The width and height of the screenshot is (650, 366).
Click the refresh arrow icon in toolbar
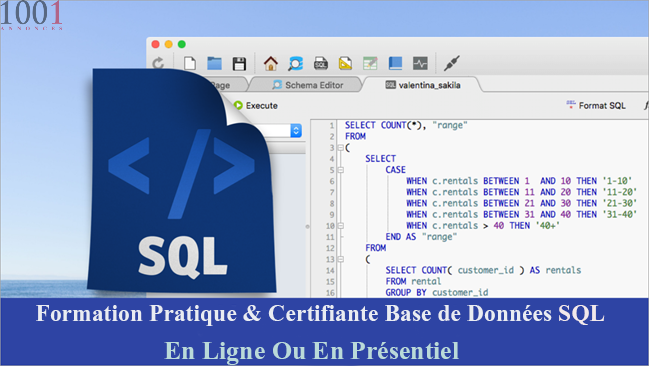pyautogui.click(x=158, y=63)
